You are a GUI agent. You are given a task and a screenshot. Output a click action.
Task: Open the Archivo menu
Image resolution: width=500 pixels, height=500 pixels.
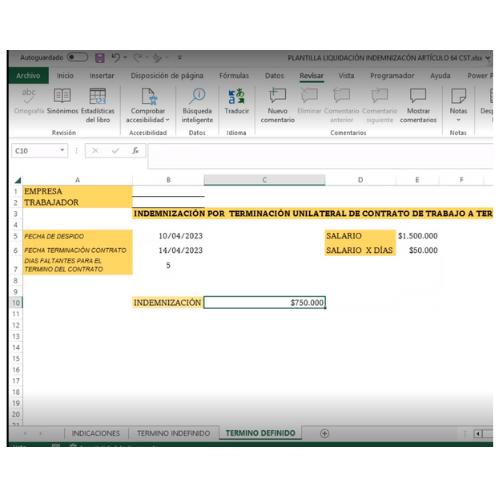(28, 76)
